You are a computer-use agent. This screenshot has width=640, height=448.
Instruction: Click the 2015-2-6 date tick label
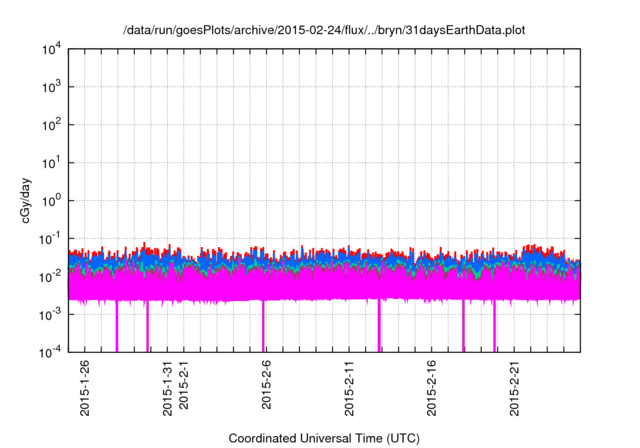(266, 385)
